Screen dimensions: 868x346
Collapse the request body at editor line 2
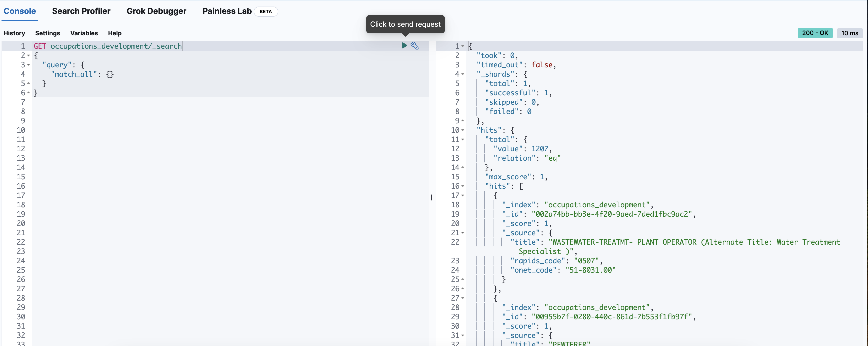tap(28, 56)
